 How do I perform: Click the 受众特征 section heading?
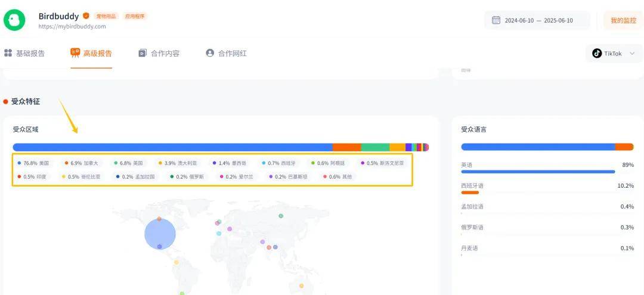[26, 101]
